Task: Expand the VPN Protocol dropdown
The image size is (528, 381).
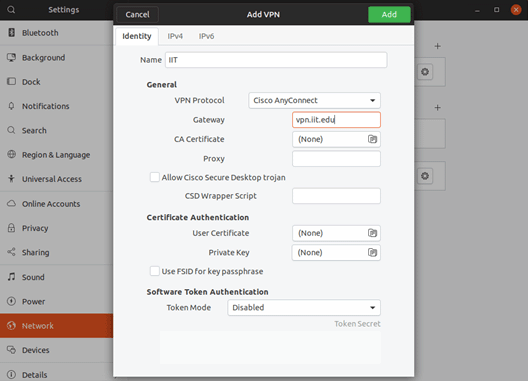Action: pos(315,100)
